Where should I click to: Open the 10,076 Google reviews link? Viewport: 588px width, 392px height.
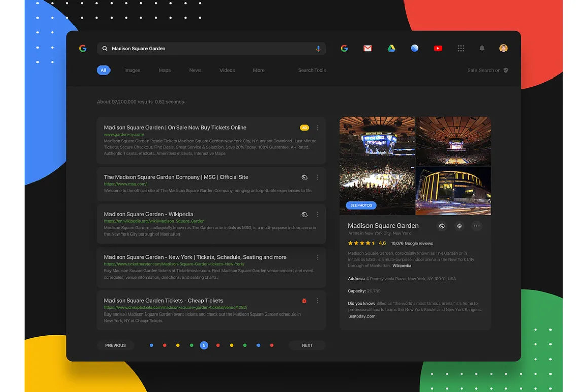[412, 243]
